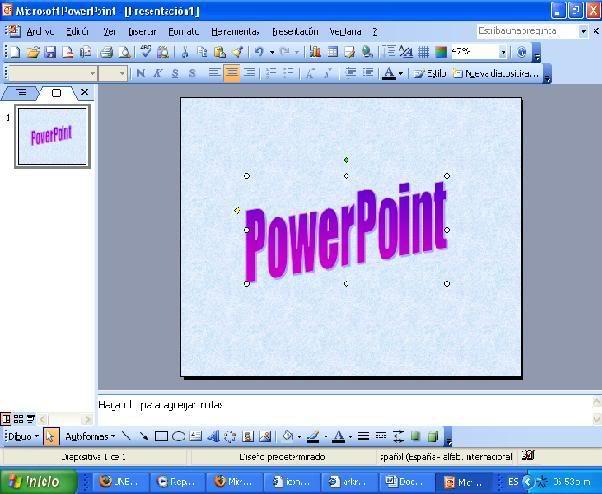The height and width of the screenshot is (494, 602).
Task: Apply Shadow Style to the WordArt
Action: pos(415,436)
